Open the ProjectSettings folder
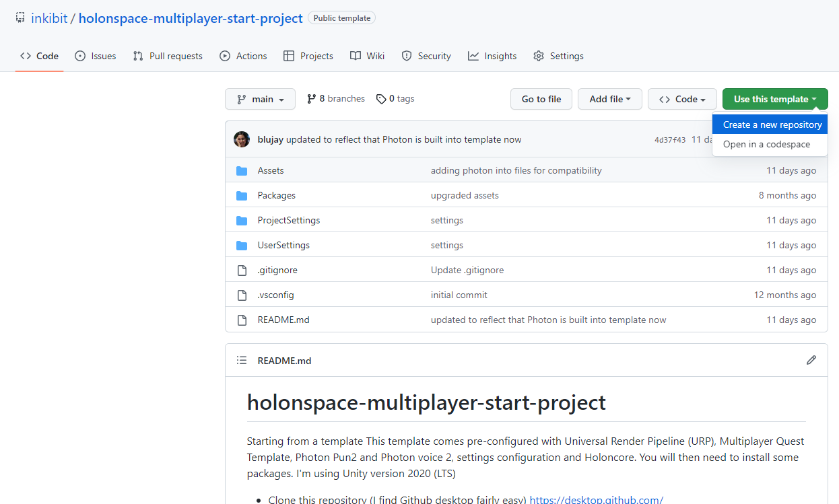 [x=289, y=220]
